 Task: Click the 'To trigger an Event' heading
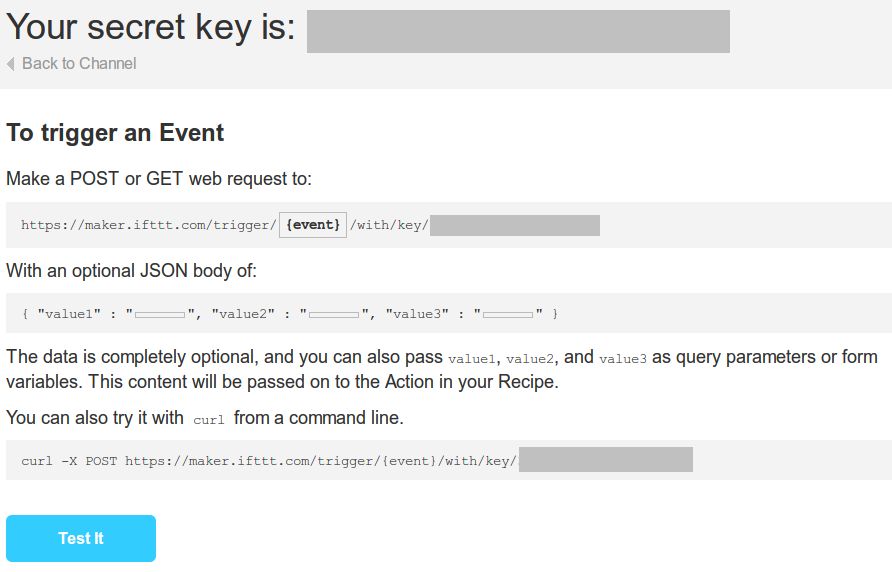click(115, 133)
